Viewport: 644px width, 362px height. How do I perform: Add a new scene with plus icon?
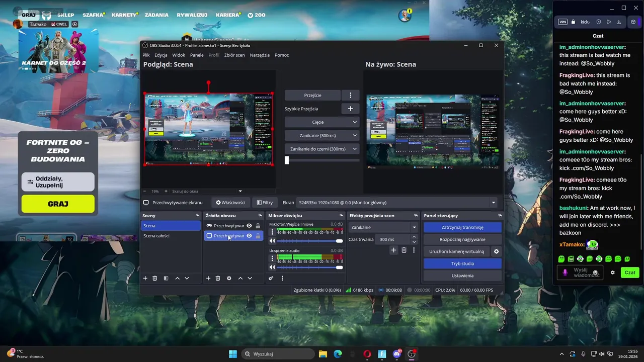tap(145, 278)
